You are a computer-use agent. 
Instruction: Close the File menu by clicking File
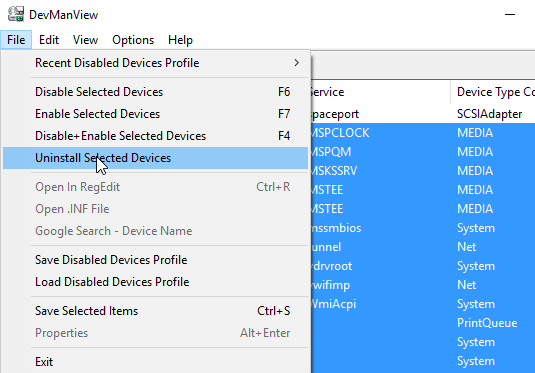[x=16, y=40]
